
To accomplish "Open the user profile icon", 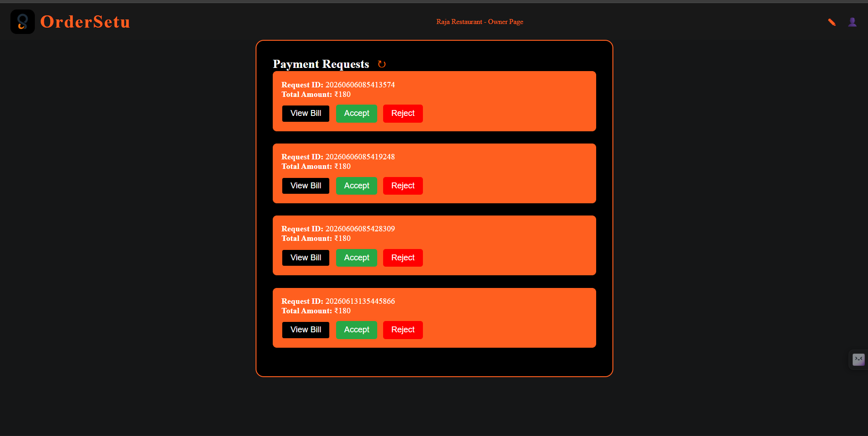I will tap(852, 22).
